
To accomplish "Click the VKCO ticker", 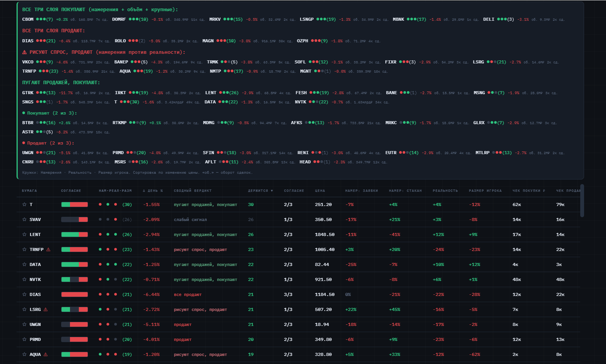I will pyautogui.click(x=28, y=62).
